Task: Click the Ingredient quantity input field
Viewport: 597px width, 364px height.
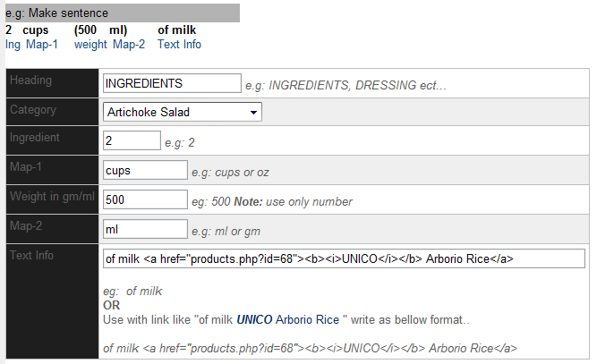Action: coord(132,141)
